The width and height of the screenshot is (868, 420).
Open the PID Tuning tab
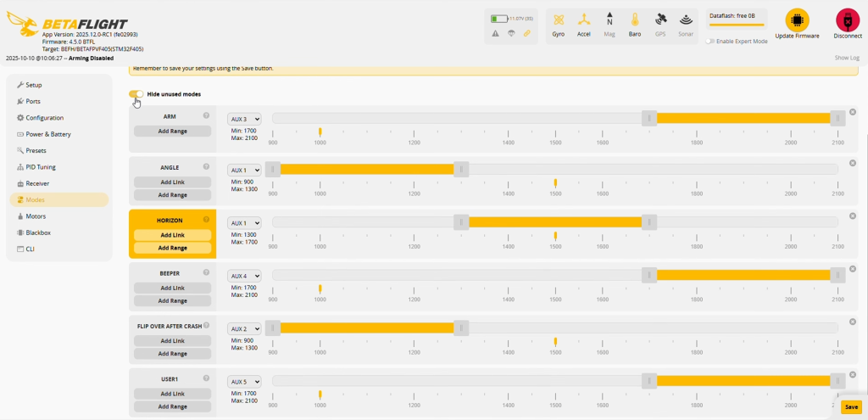(40, 167)
